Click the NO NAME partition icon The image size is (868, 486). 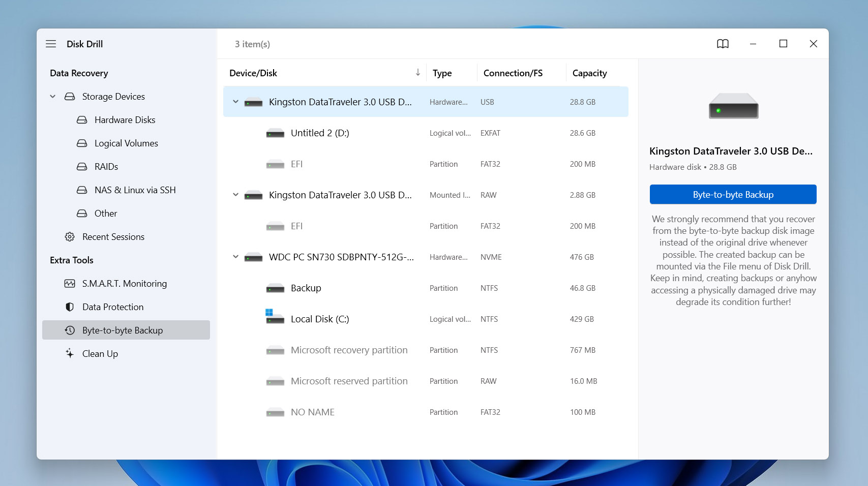tap(275, 412)
